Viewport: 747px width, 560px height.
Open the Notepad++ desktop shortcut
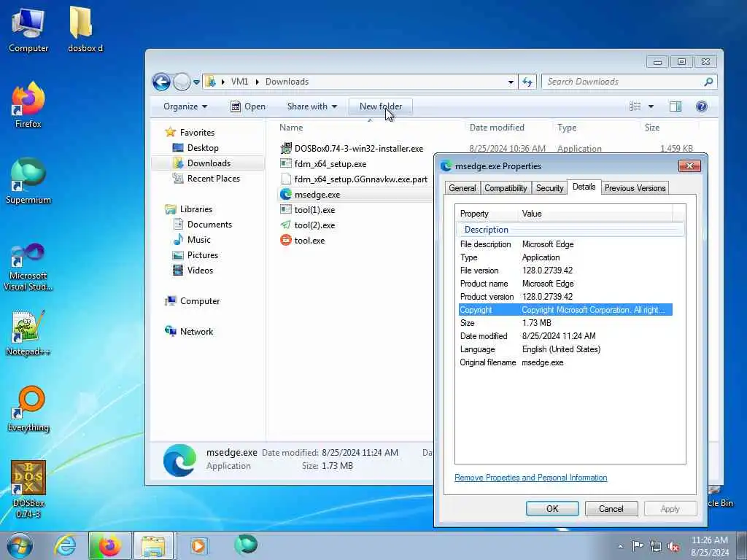pyautogui.click(x=28, y=333)
